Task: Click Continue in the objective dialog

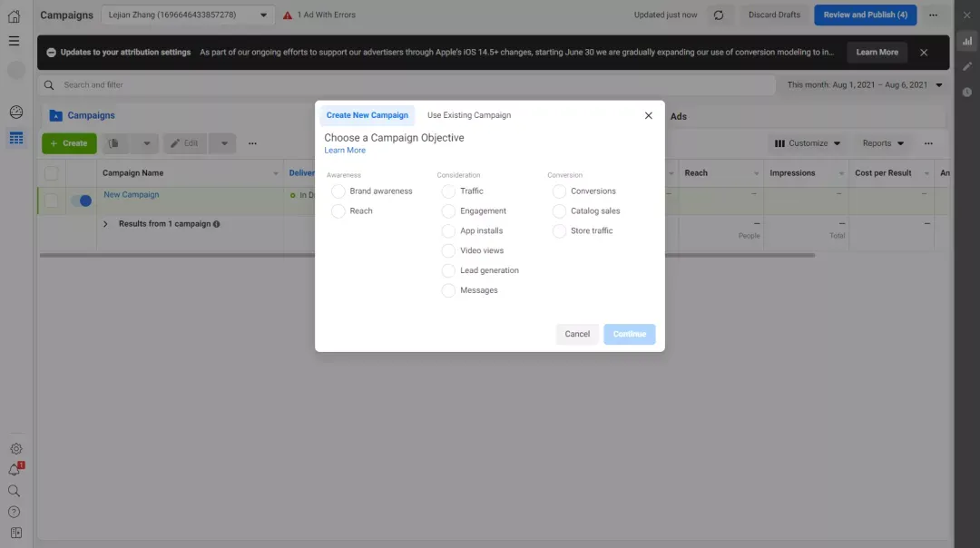Action: point(630,334)
